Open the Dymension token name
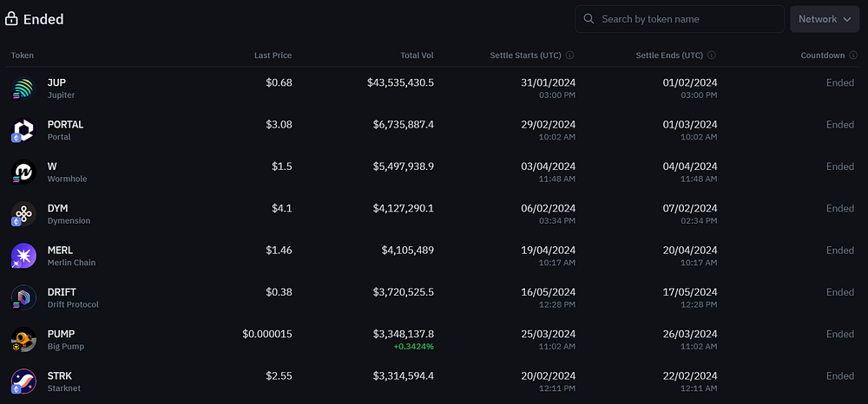 [69, 221]
